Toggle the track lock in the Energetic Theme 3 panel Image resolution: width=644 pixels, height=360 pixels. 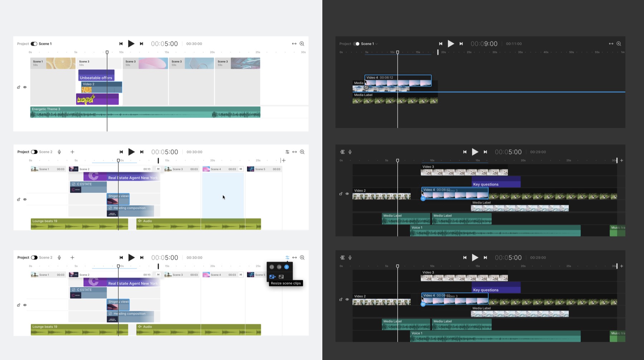[x=19, y=87]
